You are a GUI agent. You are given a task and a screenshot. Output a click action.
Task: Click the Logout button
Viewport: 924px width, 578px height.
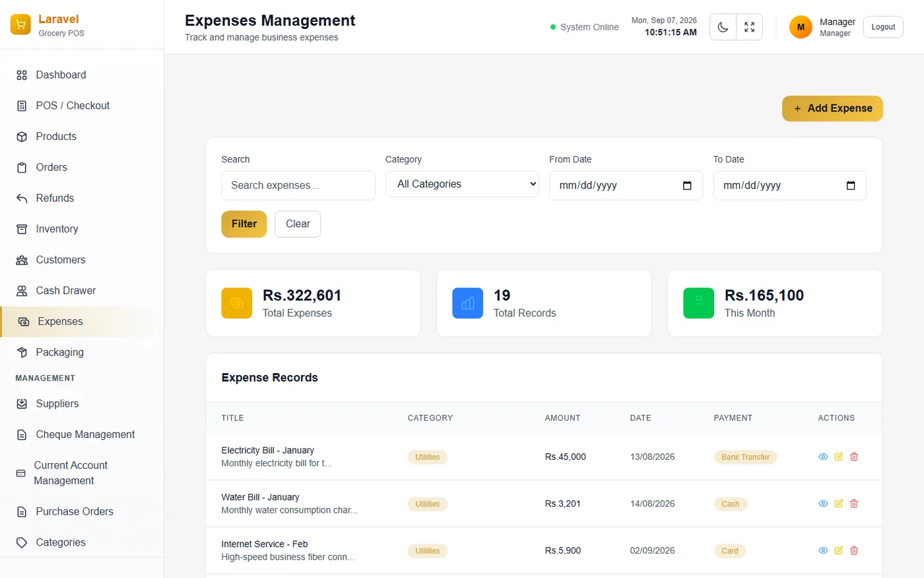tap(883, 27)
